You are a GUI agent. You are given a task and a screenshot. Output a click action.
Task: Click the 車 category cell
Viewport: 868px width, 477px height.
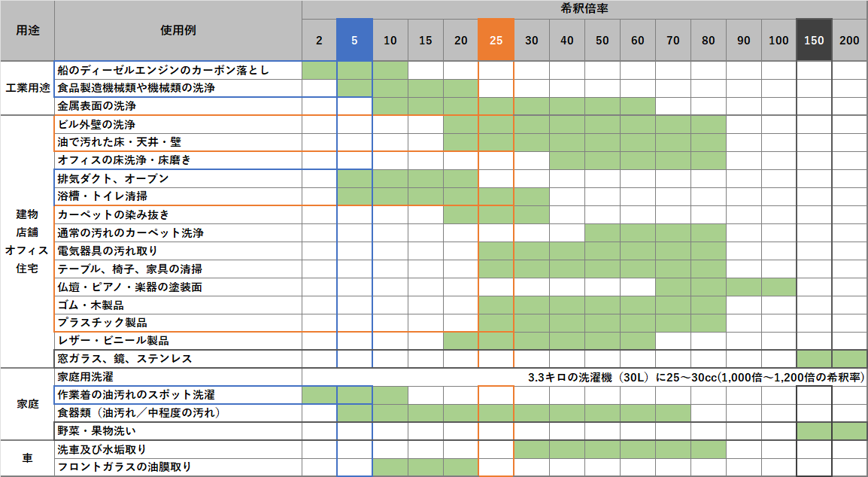pyautogui.click(x=27, y=457)
